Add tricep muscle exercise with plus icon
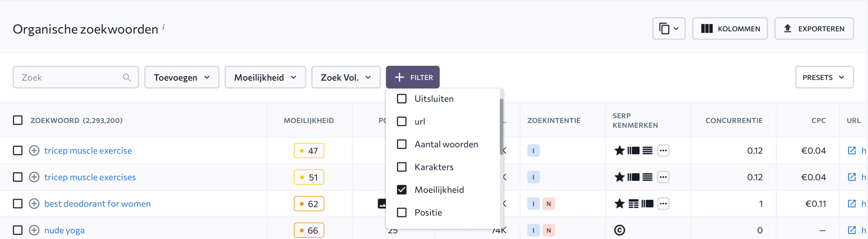 [x=34, y=151]
